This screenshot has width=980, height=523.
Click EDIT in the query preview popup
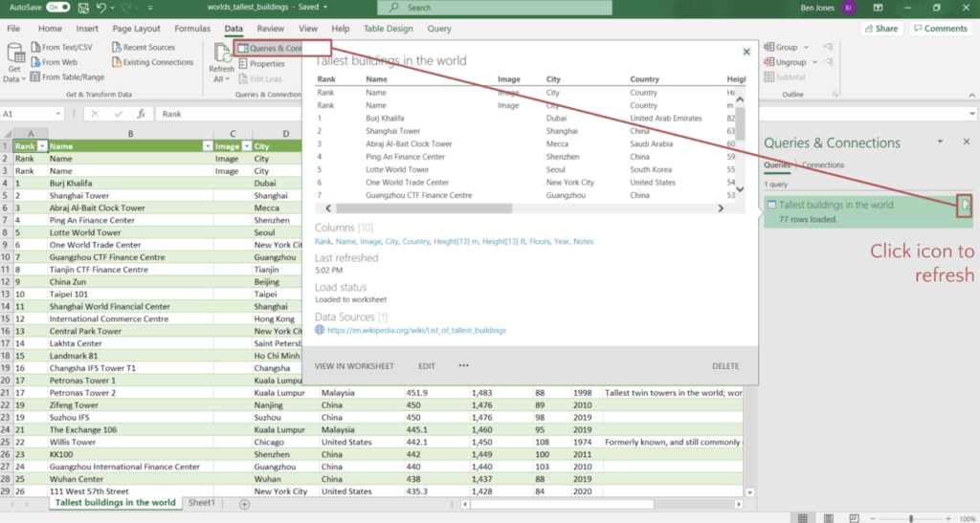tap(427, 366)
